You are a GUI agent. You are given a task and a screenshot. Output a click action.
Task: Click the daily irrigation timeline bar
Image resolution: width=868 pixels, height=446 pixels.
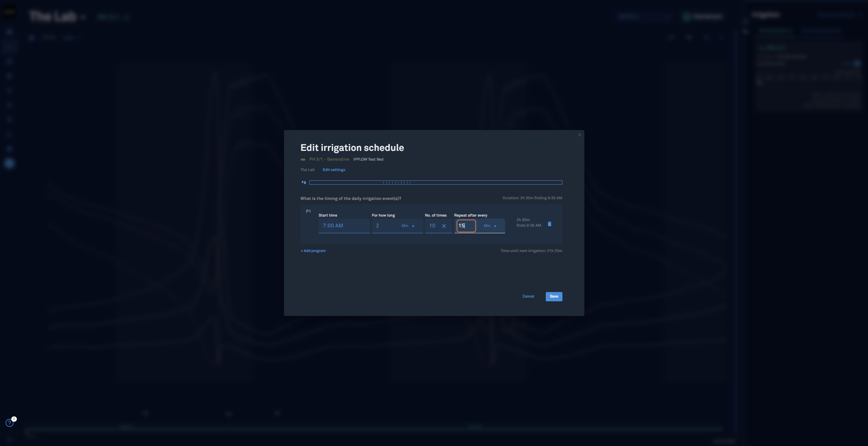tap(436, 183)
